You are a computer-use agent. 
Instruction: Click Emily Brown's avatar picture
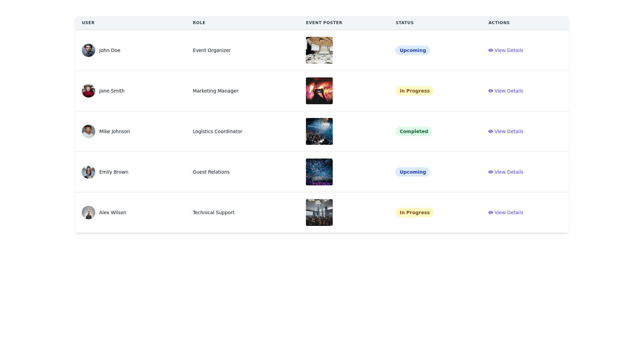tap(89, 172)
